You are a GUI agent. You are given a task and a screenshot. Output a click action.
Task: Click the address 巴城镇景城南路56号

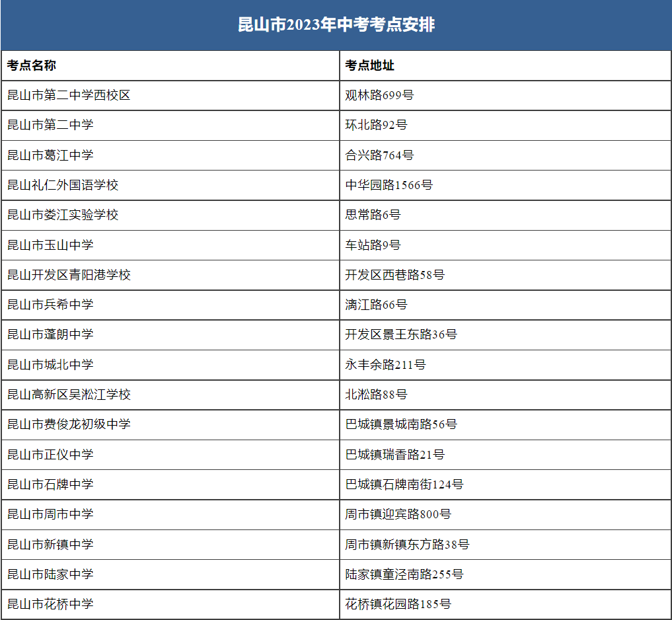pyautogui.click(x=401, y=424)
